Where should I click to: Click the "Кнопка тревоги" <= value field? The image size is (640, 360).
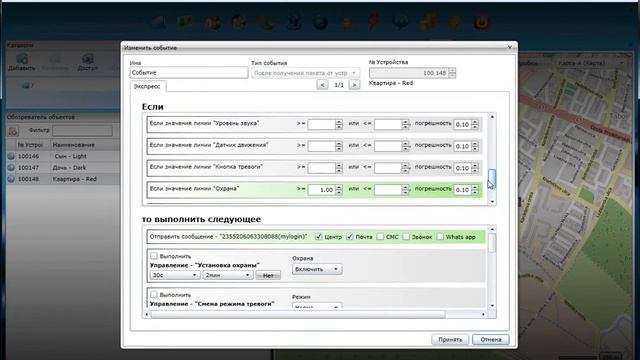[388, 168]
